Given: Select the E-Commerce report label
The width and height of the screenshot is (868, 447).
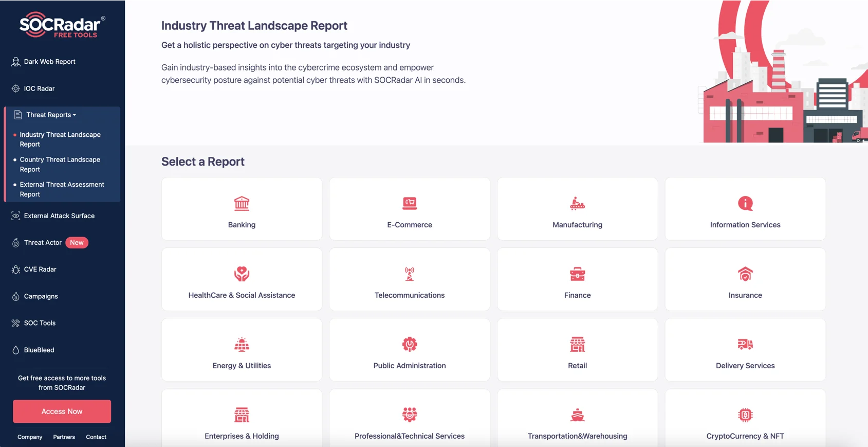Looking at the screenshot, I should pyautogui.click(x=410, y=225).
